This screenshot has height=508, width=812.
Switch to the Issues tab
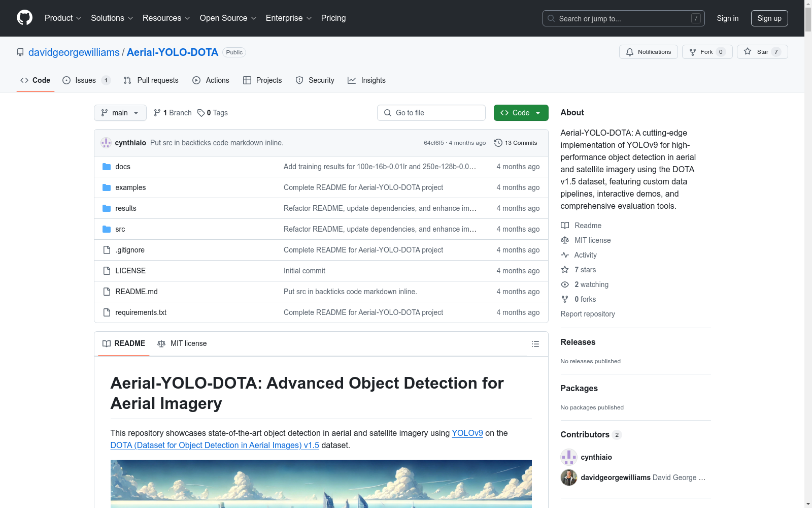86,80
